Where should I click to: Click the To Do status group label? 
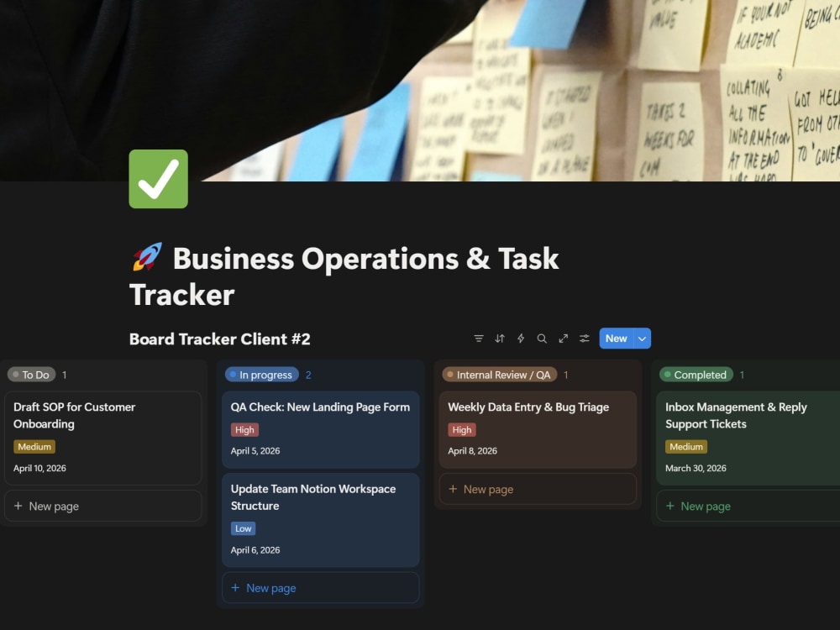point(32,375)
